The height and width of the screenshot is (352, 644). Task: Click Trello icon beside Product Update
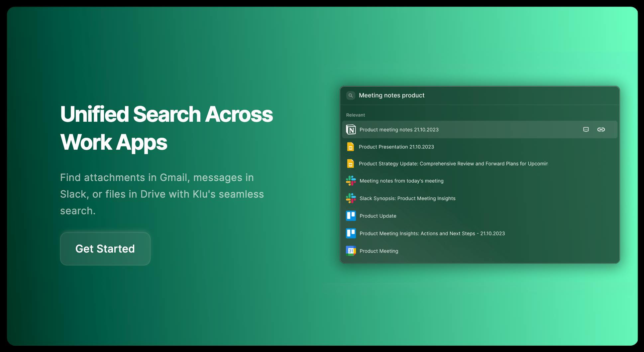[x=351, y=216]
